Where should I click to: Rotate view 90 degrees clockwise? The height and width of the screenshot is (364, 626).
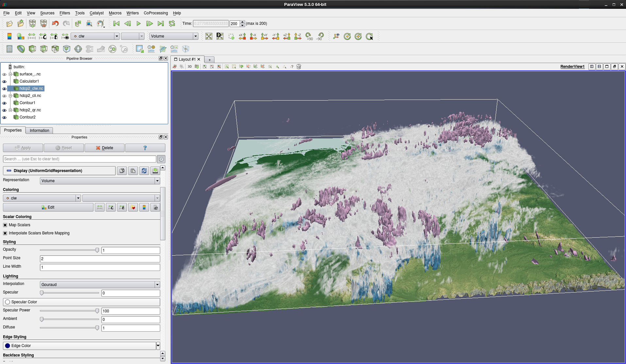(309, 36)
